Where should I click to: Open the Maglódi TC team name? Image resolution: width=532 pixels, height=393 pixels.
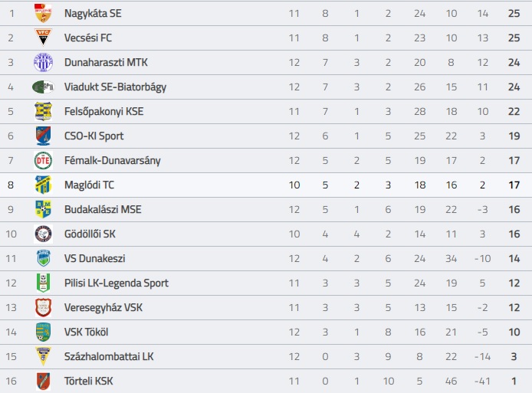coord(89,185)
